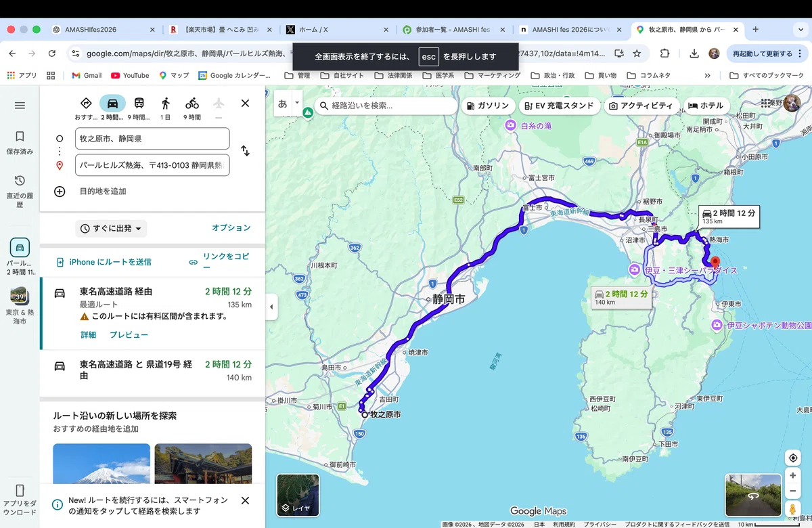Open the Saved places sidebar item
Viewport: 812px width, 528px height.
tap(20, 143)
